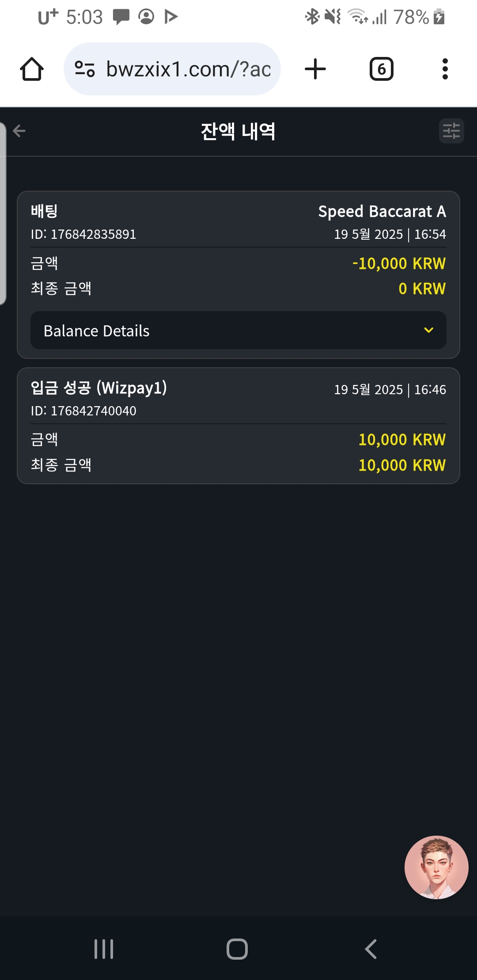Viewport: 477px width, 980px height.
Task: Expand the Balance Details dropdown
Action: click(x=238, y=331)
